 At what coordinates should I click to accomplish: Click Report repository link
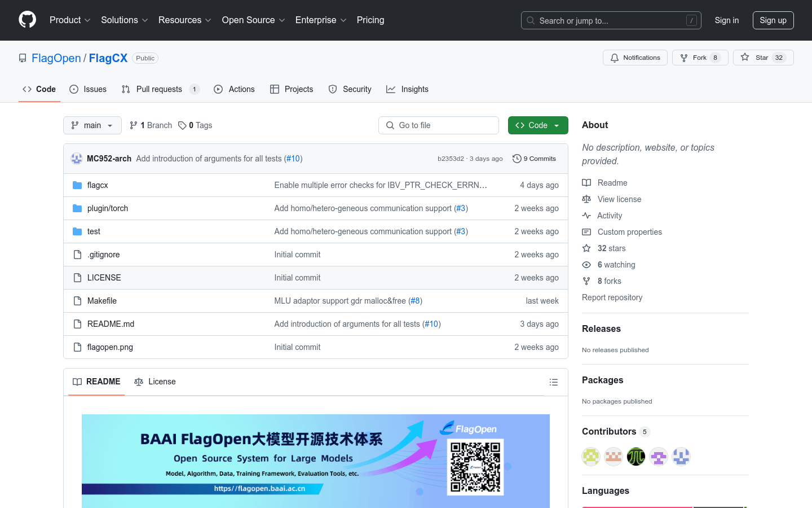coord(612,297)
